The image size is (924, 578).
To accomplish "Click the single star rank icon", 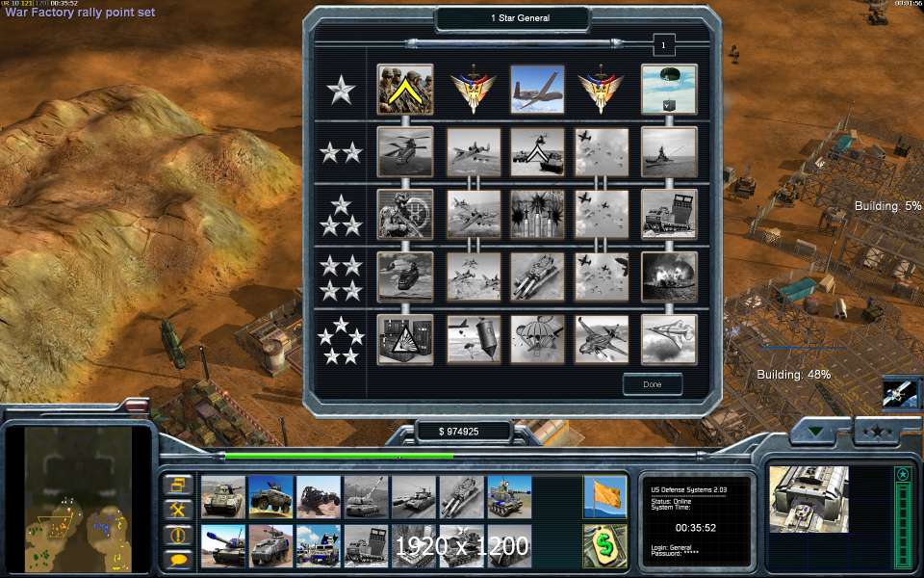I will pyautogui.click(x=341, y=91).
